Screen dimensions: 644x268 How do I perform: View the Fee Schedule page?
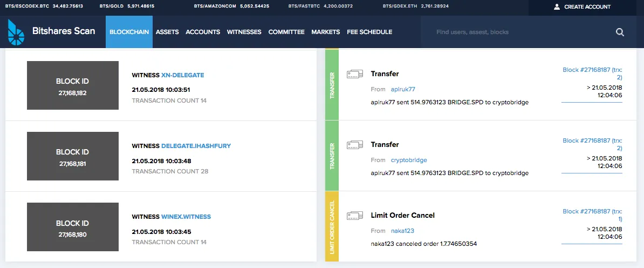(369, 32)
